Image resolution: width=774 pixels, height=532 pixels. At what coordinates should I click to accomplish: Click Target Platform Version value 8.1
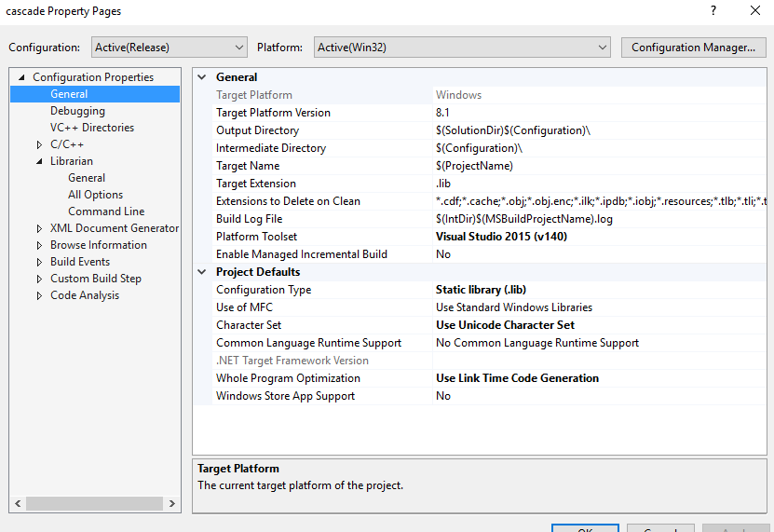599,113
